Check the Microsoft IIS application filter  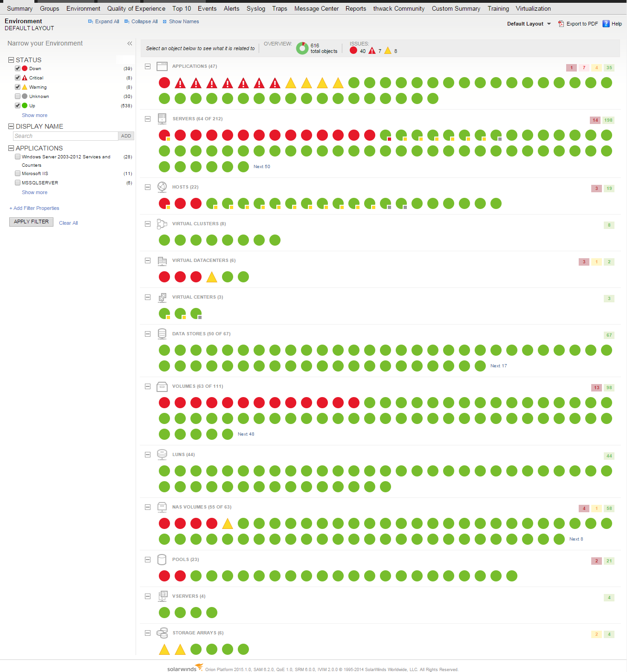pos(18,173)
